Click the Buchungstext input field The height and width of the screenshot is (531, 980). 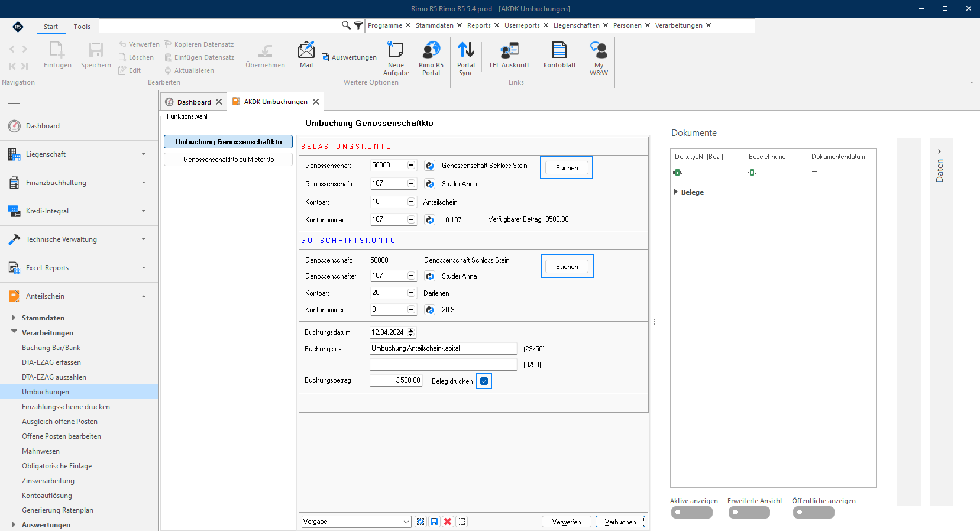[444, 348]
